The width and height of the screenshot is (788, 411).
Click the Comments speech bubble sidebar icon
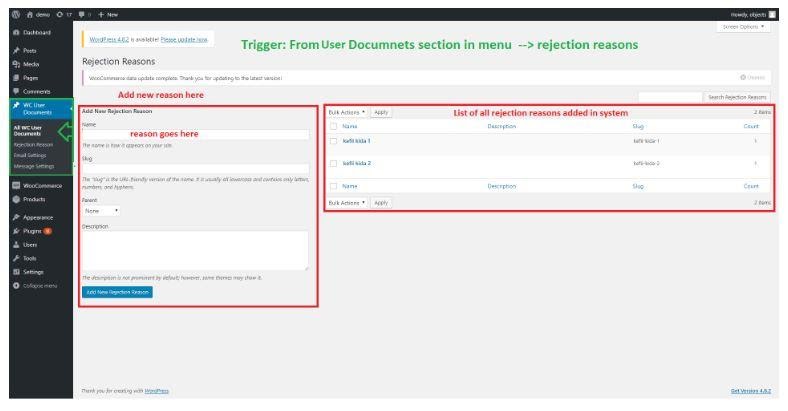(x=16, y=91)
